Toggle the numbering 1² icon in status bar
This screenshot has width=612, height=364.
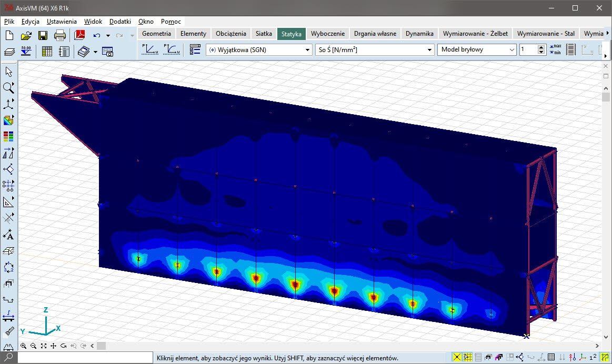pyautogui.click(x=593, y=358)
